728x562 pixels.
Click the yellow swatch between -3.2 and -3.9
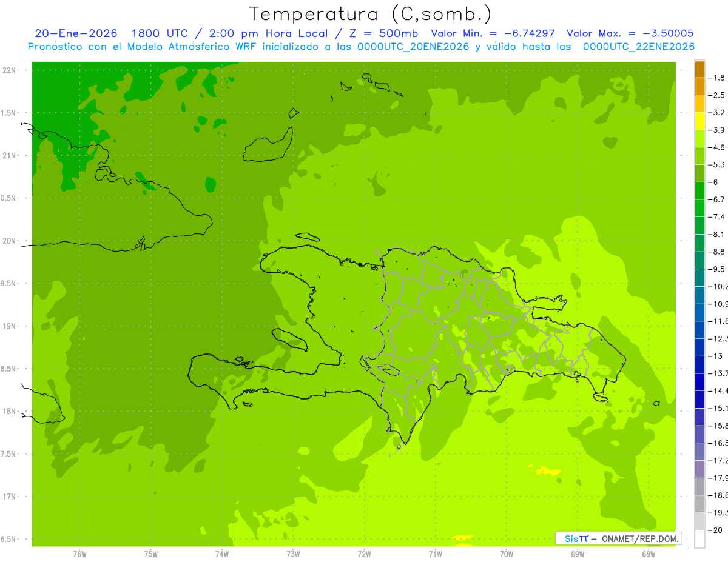pos(699,121)
